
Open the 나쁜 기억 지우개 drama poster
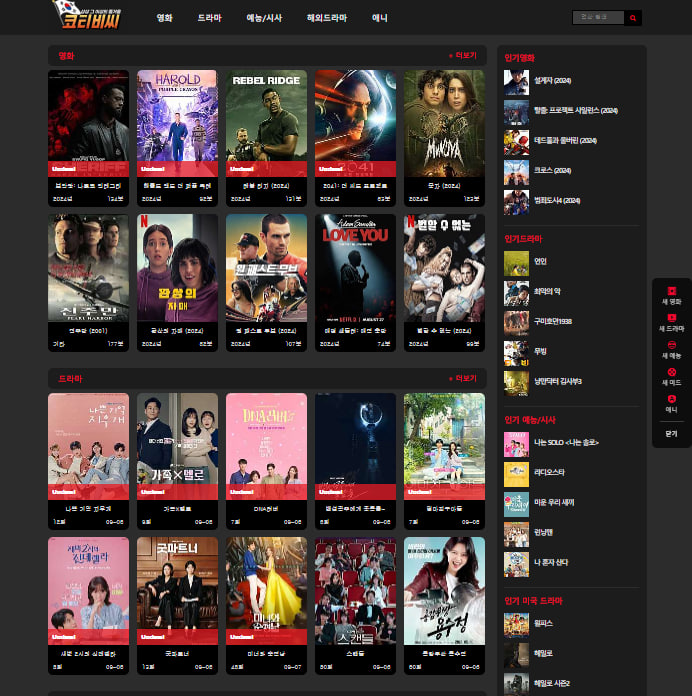tap(88, 446)
